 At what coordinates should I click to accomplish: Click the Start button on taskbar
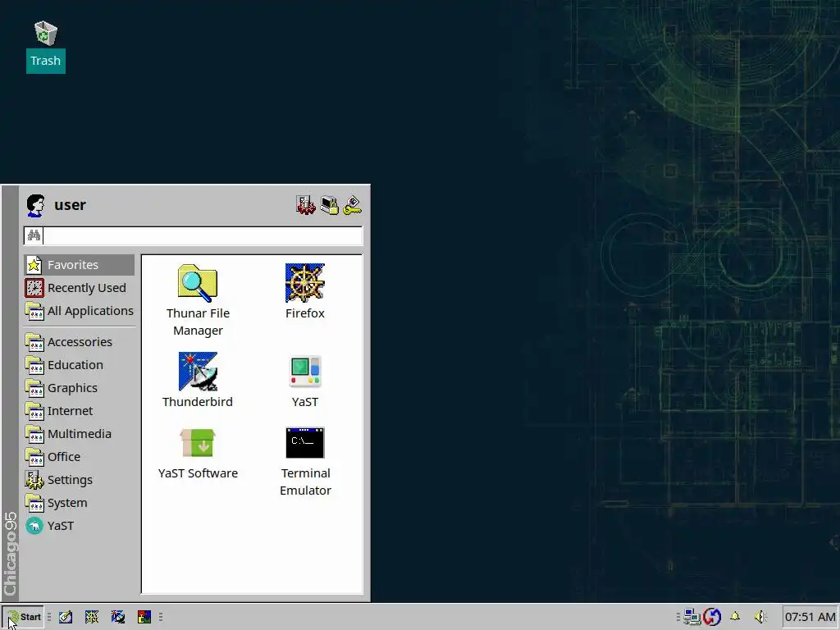coord(23,617)
